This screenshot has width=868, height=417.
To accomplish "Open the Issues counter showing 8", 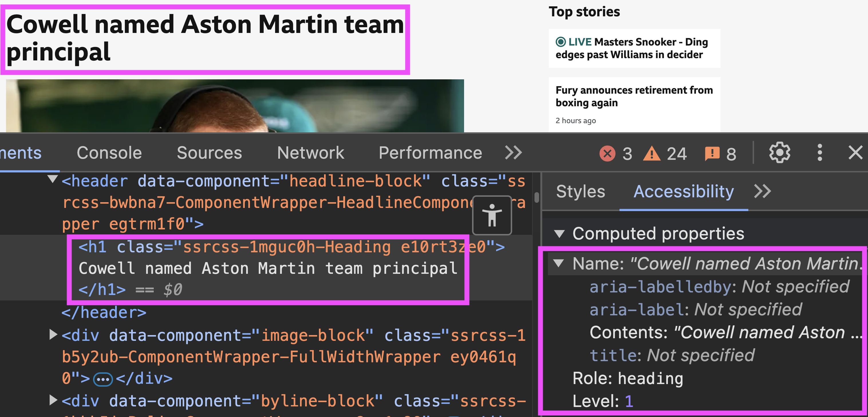I will (712, 154).
